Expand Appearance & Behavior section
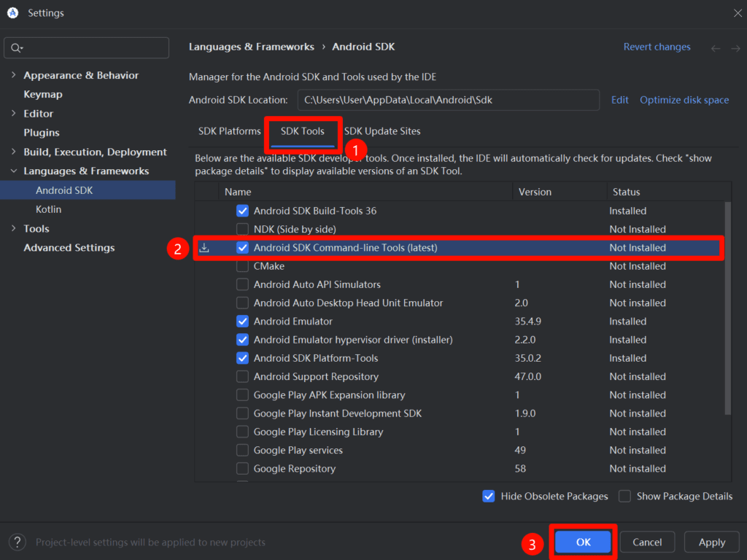The image size is (747, 560). click(x=14, y=75)
